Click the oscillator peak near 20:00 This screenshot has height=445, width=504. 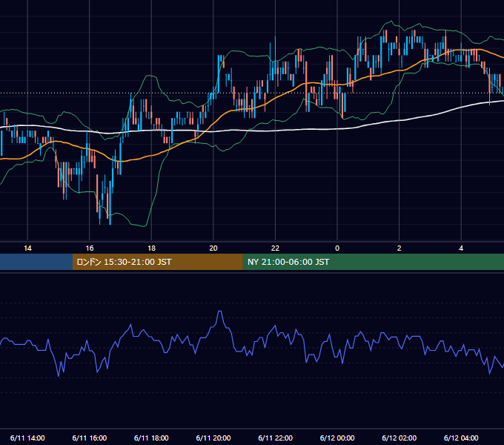click(x=220, y=312)
